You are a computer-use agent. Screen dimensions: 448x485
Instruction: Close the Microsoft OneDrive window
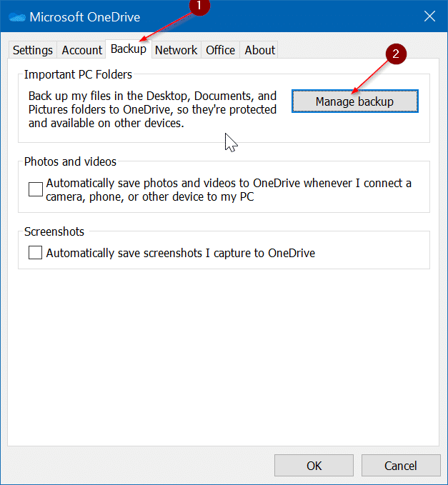click(x=429, y=16)
